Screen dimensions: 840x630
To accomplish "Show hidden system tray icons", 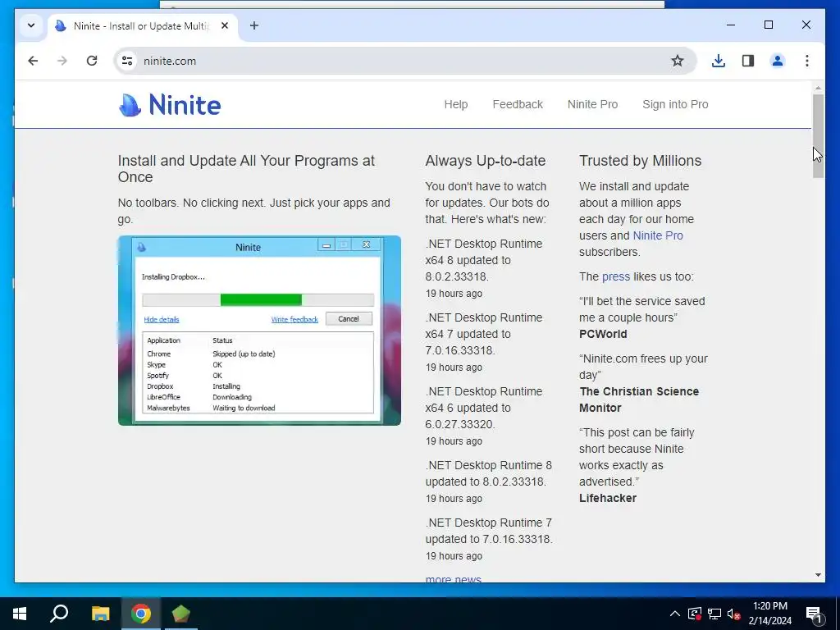I will [674, 614].
